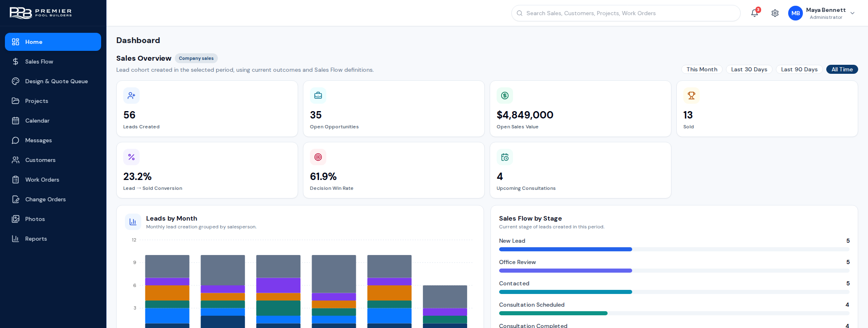
Task: Select the Last 90 Days filter
Action: [x=799, y=69]
